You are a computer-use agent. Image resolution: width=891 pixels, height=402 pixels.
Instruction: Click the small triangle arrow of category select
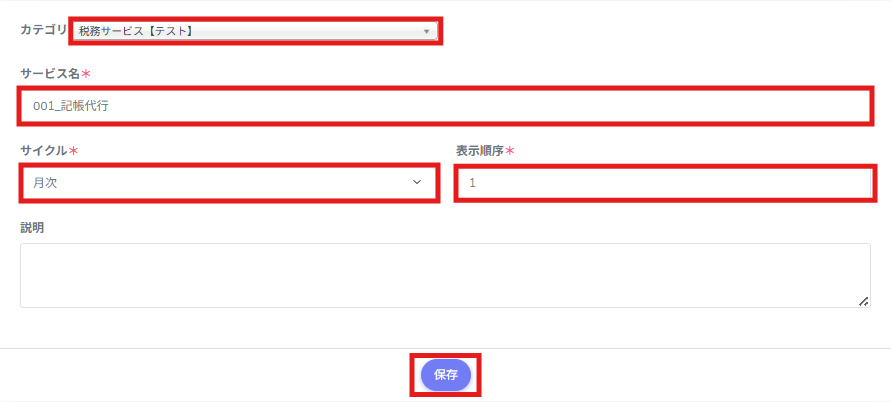tap(426, 32)
